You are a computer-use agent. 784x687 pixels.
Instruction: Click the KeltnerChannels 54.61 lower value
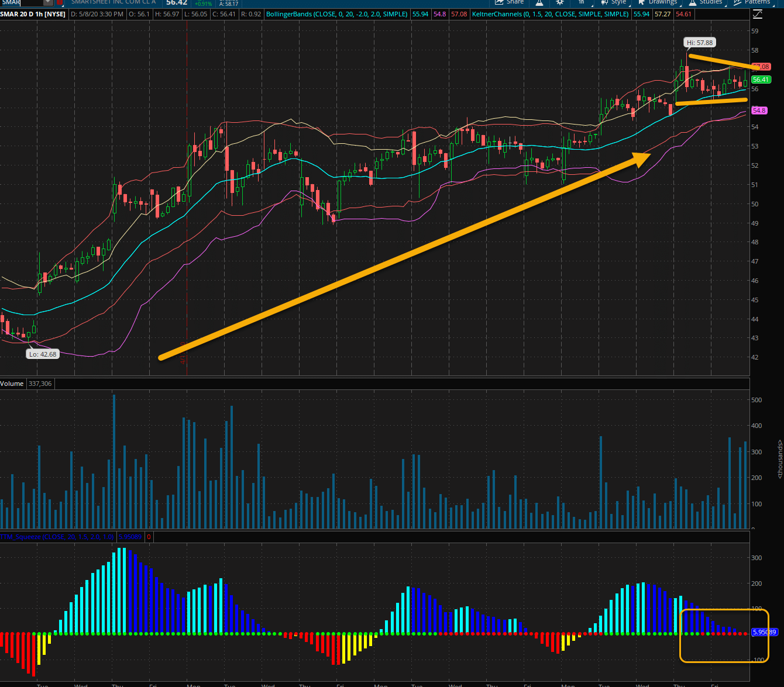coord(683,14)
